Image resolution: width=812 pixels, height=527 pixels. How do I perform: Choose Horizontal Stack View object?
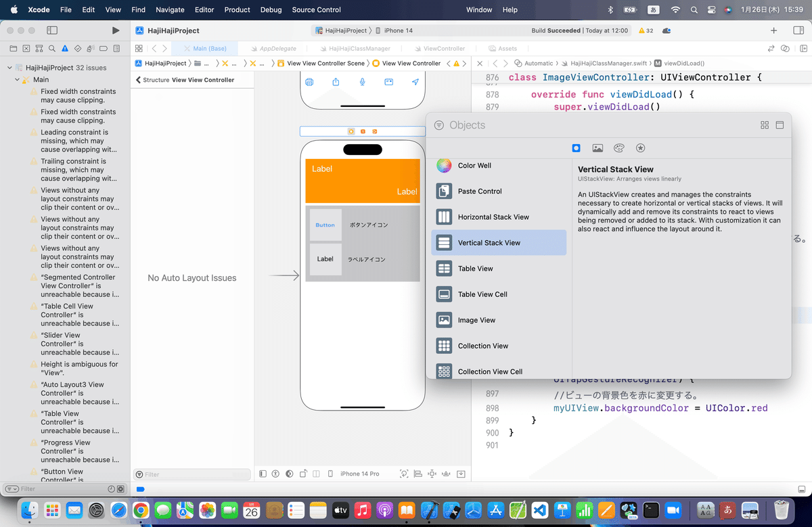(499, 217)
